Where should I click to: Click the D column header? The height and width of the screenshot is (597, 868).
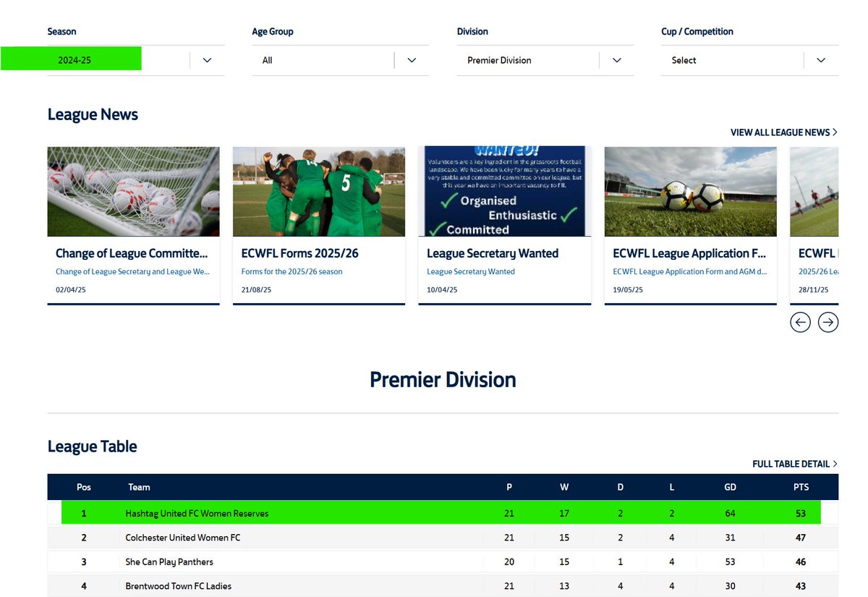(x=620, y=487)
